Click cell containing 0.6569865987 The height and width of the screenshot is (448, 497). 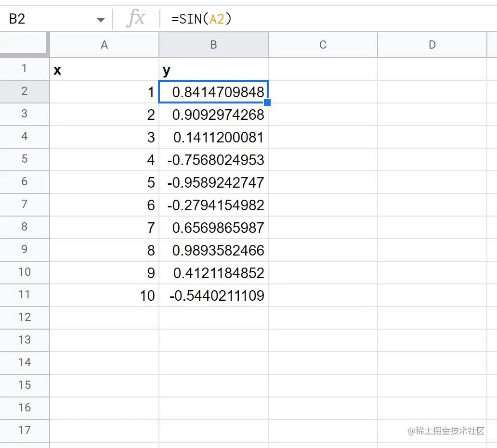coord(214,227)
